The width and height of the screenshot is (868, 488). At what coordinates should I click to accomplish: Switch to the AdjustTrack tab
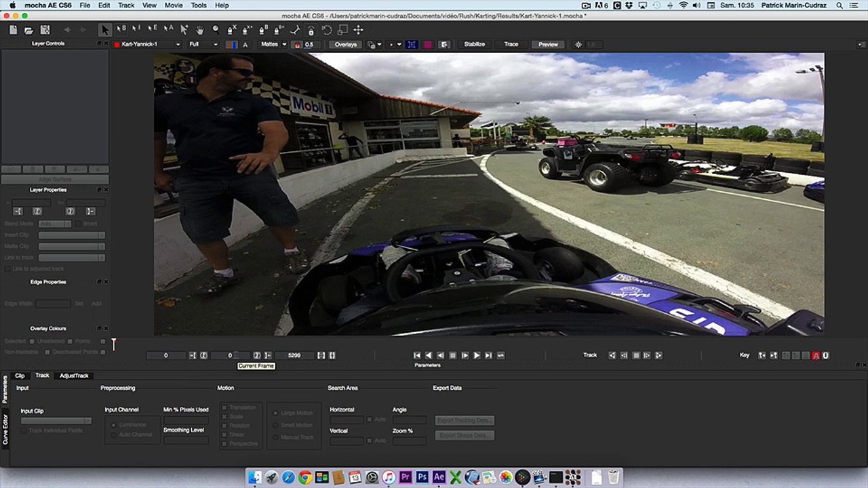(74, 375)
